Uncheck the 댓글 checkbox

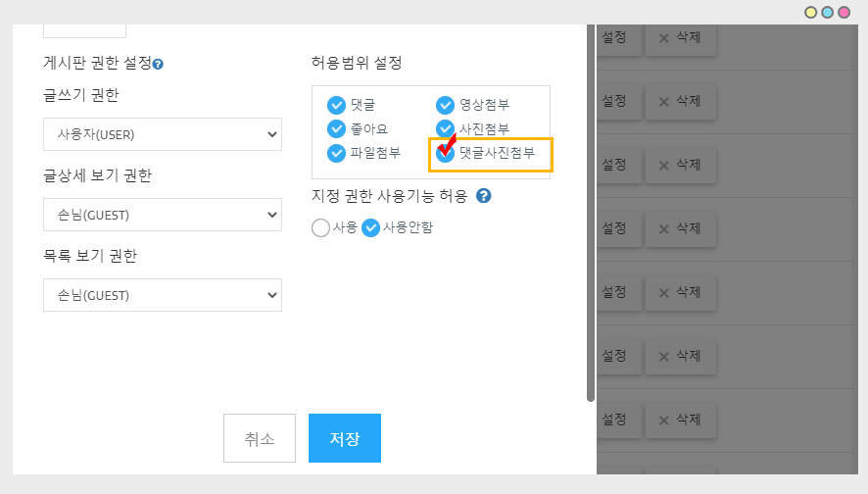(337, 105)
